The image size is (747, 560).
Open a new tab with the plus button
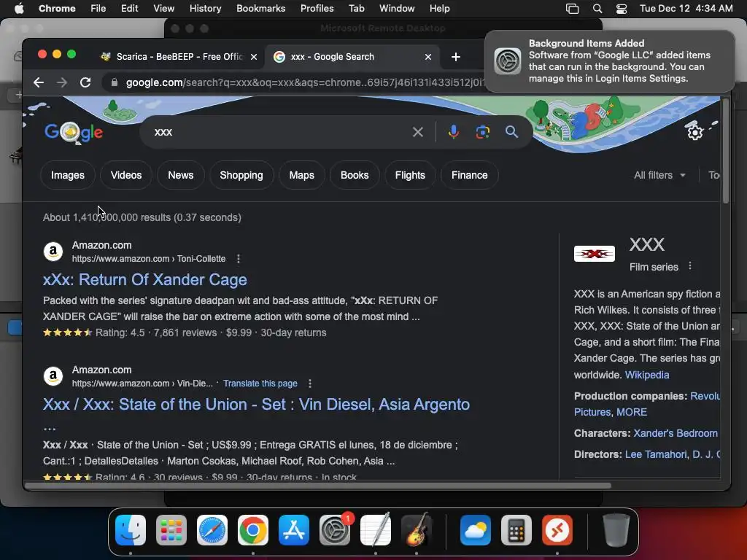click(x=456, y=57)
